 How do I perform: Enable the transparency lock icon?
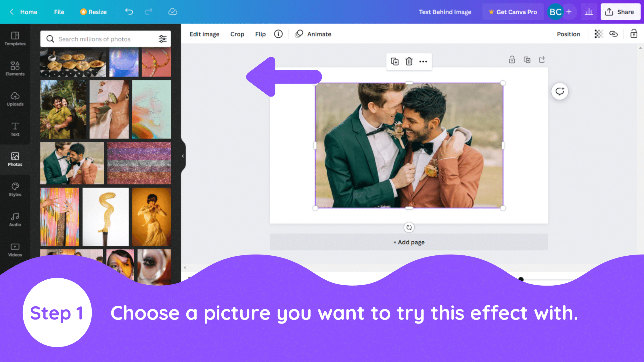pyautogui.click(x=597, y=34)
